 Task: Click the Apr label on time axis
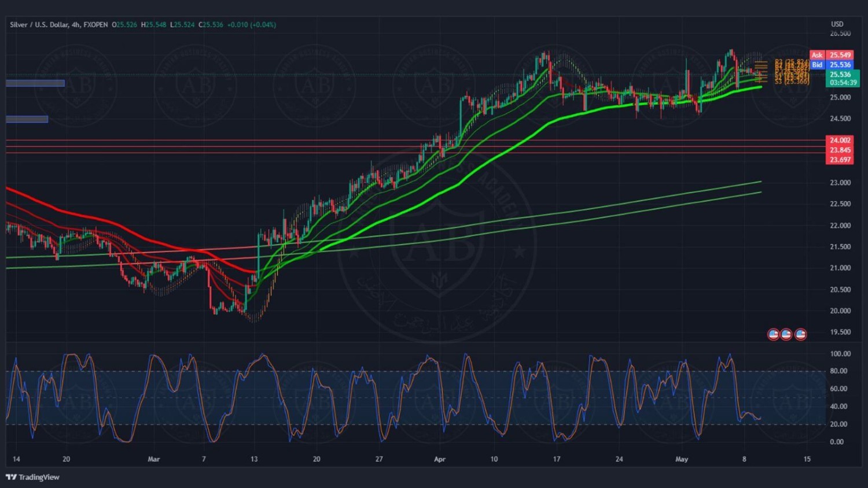[x=440, y=460]
